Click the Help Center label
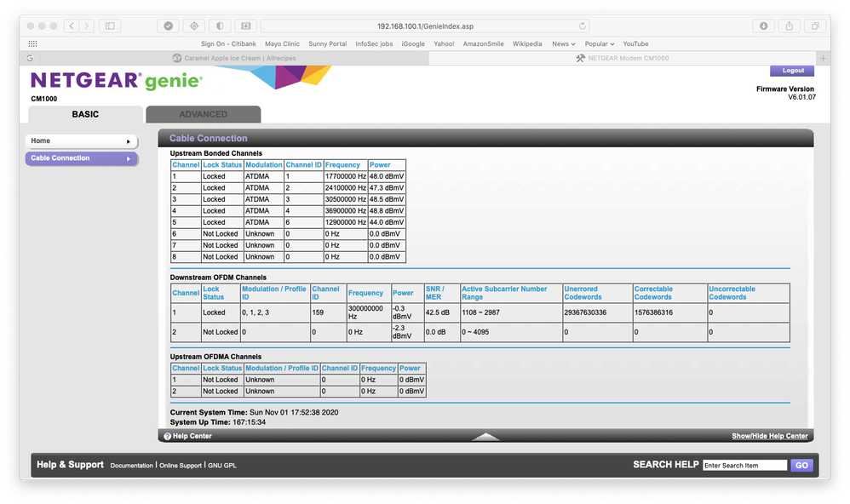The width and height of the screenshot is (850, 504). coord(192,436)
